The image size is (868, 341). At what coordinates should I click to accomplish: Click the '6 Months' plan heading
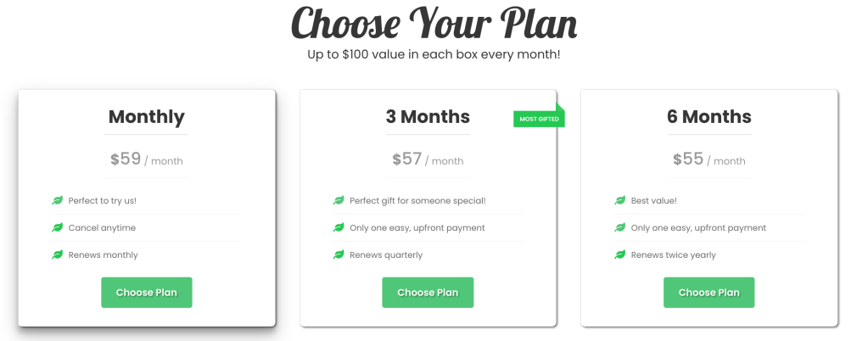(709, 117)
